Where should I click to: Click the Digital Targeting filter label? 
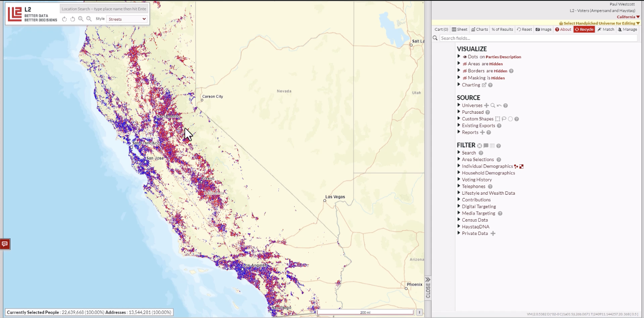(479, 207)
